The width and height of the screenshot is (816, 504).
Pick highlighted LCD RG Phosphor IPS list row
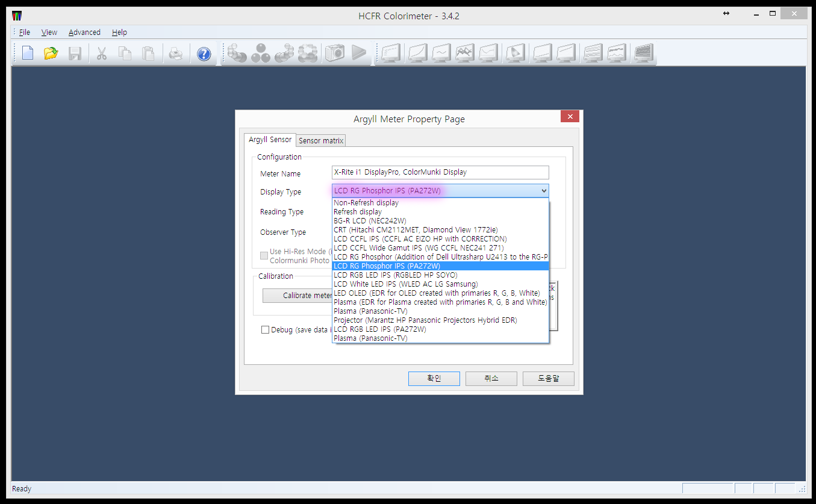[440, 266]
